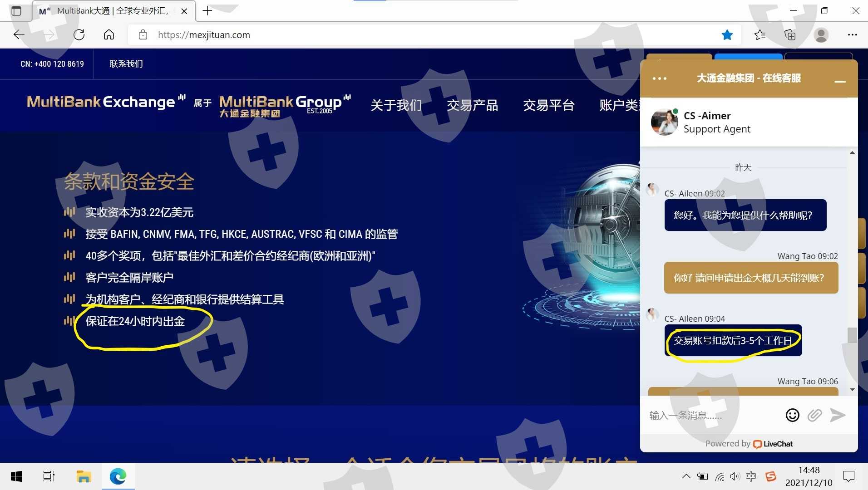The height and width of the screenshot is (490, 868).
Task: Open the browser Collections icon
Action: [790, 35]
